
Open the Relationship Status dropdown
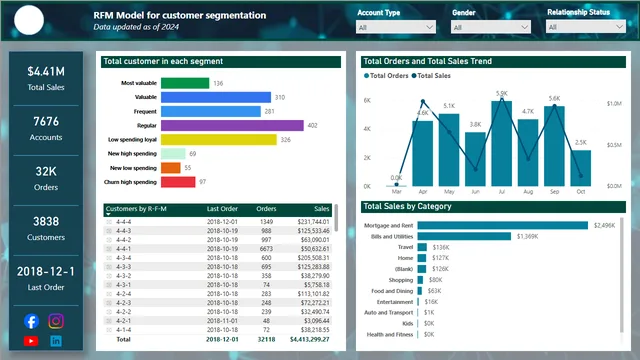tap(586, 27)
